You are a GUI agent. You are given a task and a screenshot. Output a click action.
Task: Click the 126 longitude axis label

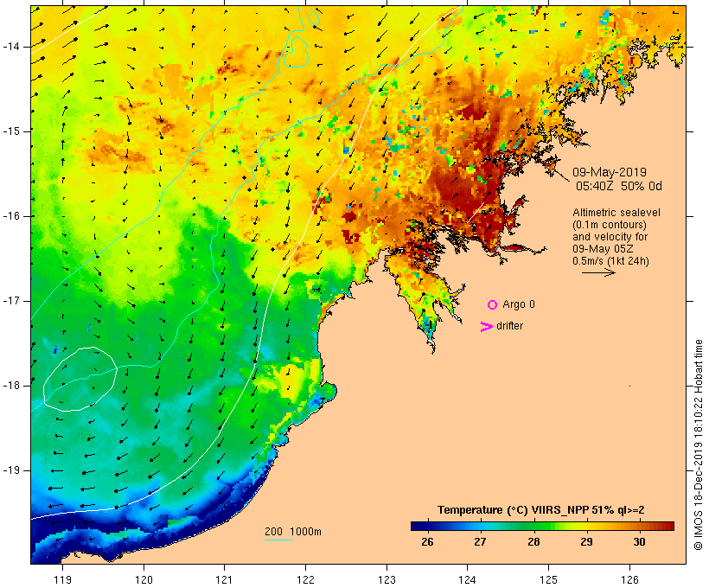pos(629,579)
